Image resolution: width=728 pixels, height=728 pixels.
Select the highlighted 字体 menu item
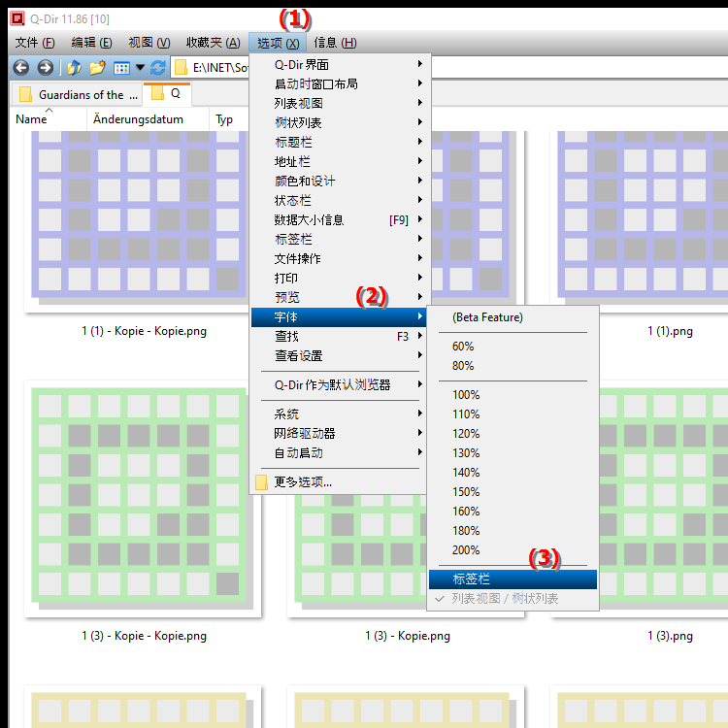point(339,317)
